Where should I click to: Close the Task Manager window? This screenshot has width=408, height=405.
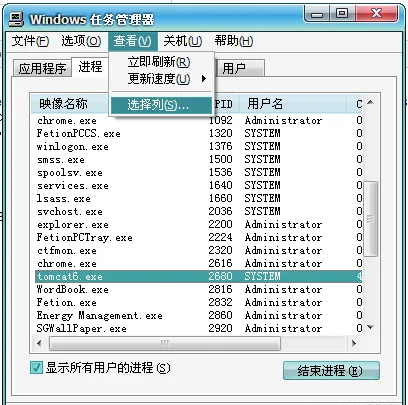[377, 14]
